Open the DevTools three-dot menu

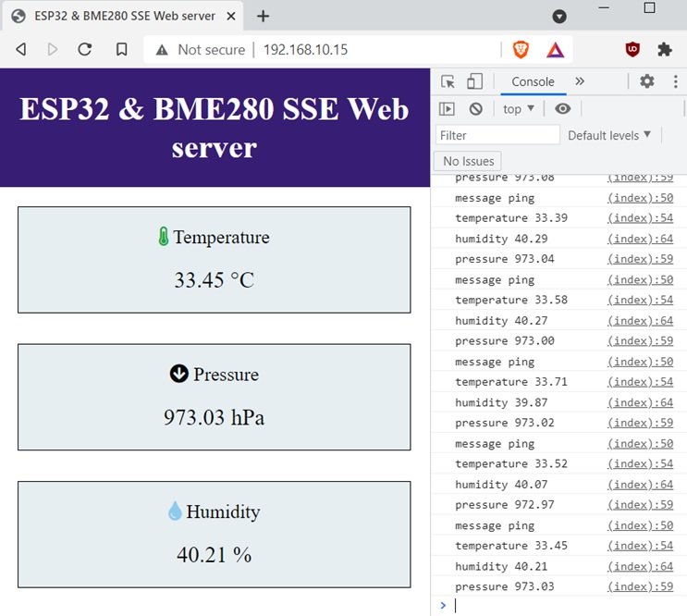675,81
